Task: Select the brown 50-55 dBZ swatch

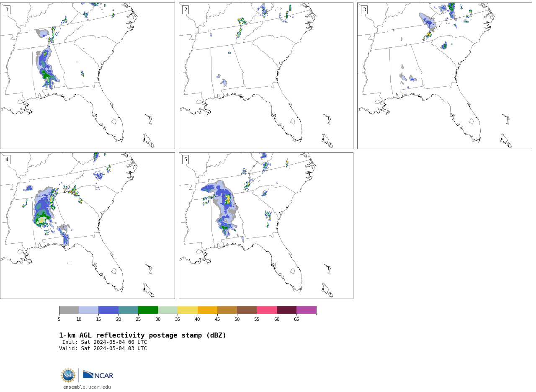Action: point(247,310)
